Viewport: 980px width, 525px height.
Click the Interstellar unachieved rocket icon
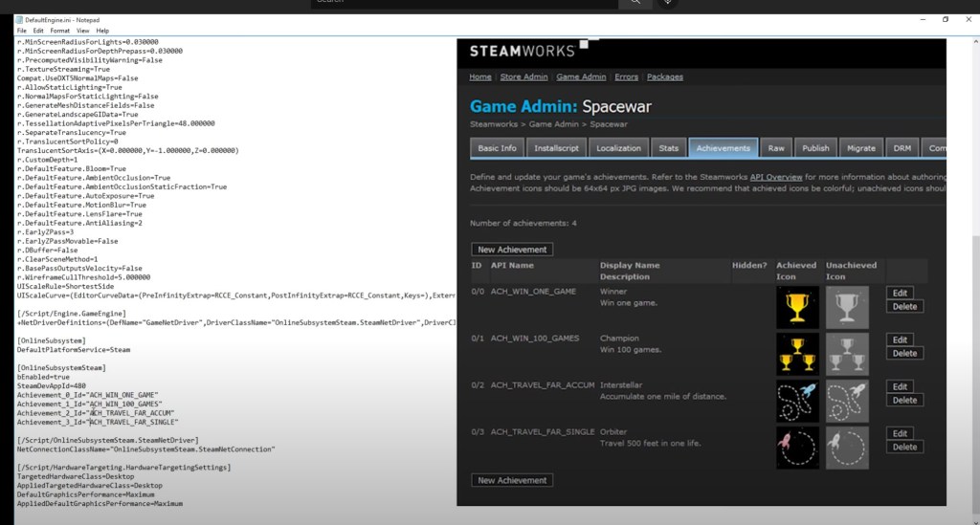(x=846, y=401)
